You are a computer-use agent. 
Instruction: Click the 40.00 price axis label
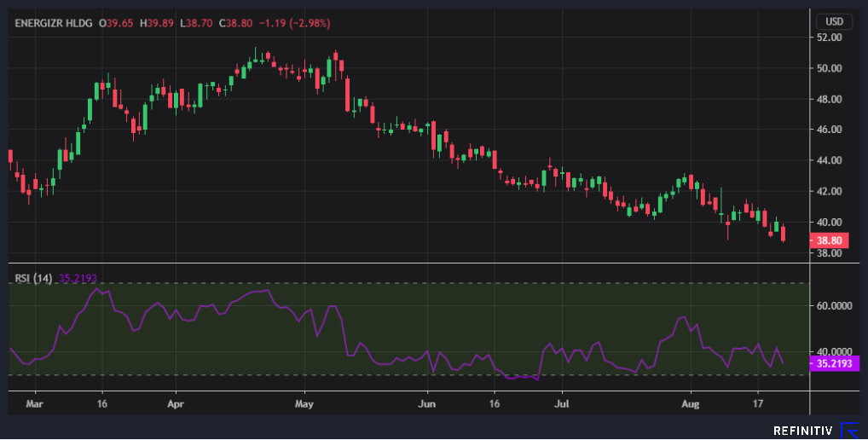pos(829,223)
